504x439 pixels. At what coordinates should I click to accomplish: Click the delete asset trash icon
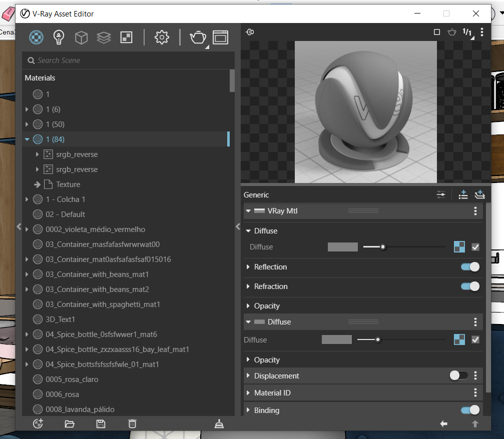[x=132, y=424]
